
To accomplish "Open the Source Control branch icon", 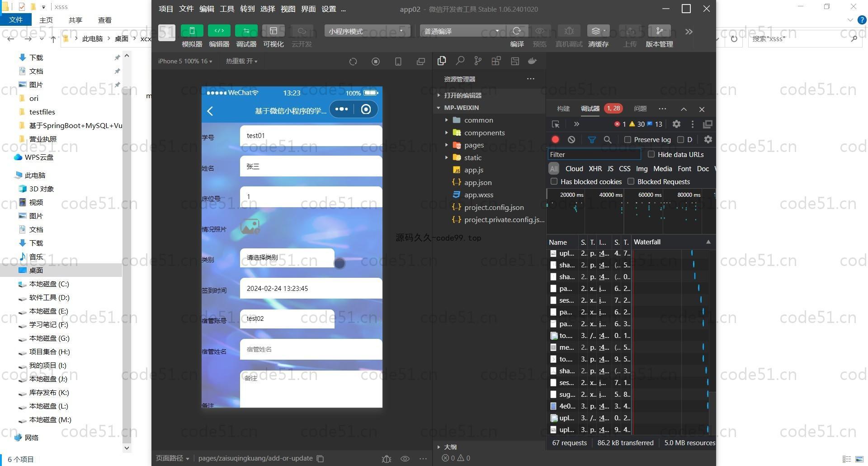I will click(478, 61).
